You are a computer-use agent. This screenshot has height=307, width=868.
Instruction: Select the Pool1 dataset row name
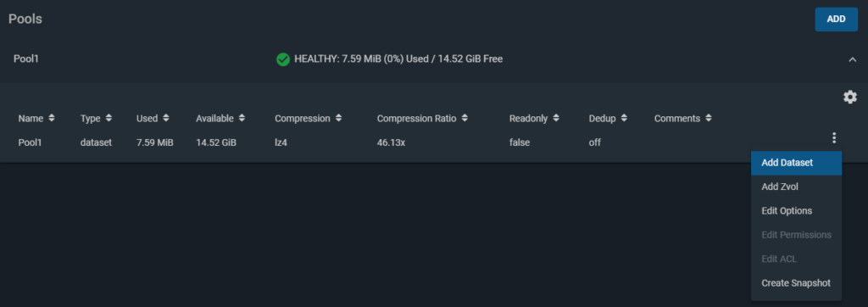(x=30, y=142)
